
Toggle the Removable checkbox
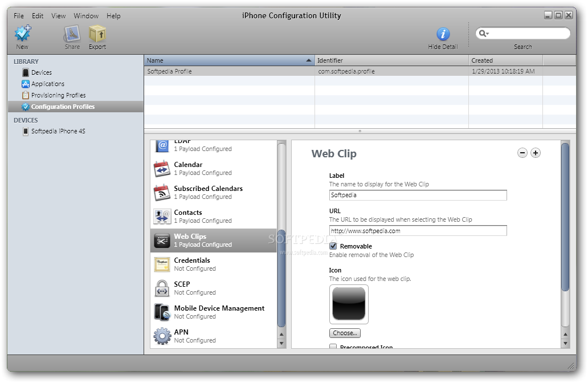[333, 246]
